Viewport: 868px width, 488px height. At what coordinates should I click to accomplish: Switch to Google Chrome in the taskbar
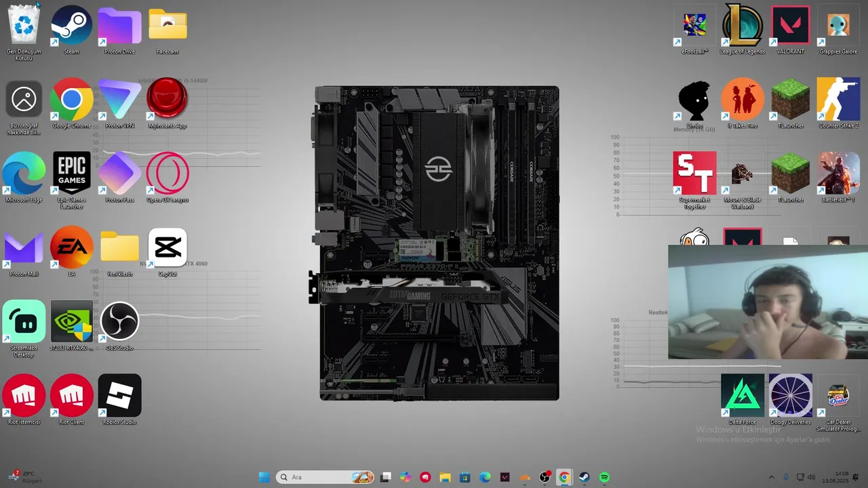[564, 477]
